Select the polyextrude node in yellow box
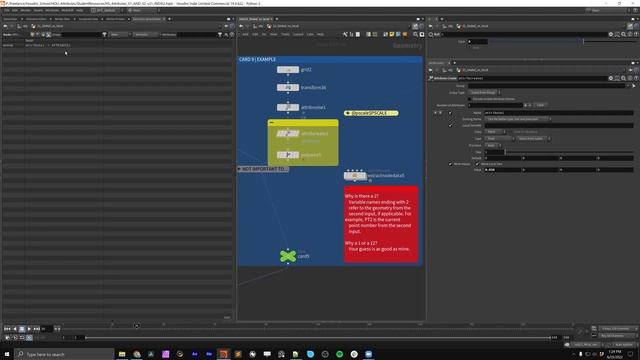640x360 pixels. point(288,155)
